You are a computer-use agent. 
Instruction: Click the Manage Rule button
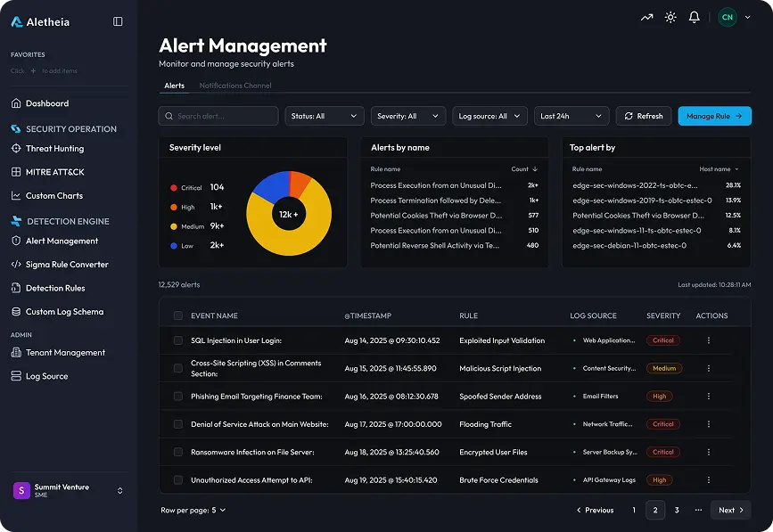[x=714, y=116]
